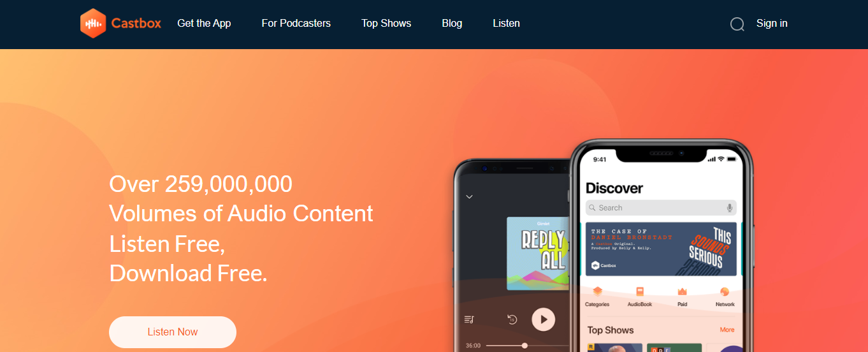868x352 pixels.
Task: Open the search magnifier icon in header
Action: [737, 24]
